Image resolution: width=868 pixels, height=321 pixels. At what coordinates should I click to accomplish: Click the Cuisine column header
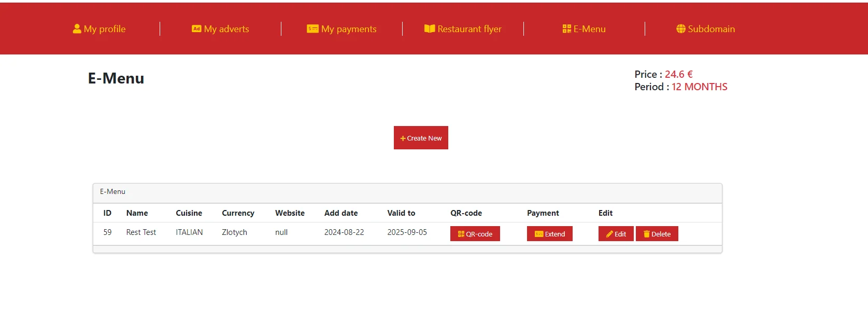pos(189,213)
